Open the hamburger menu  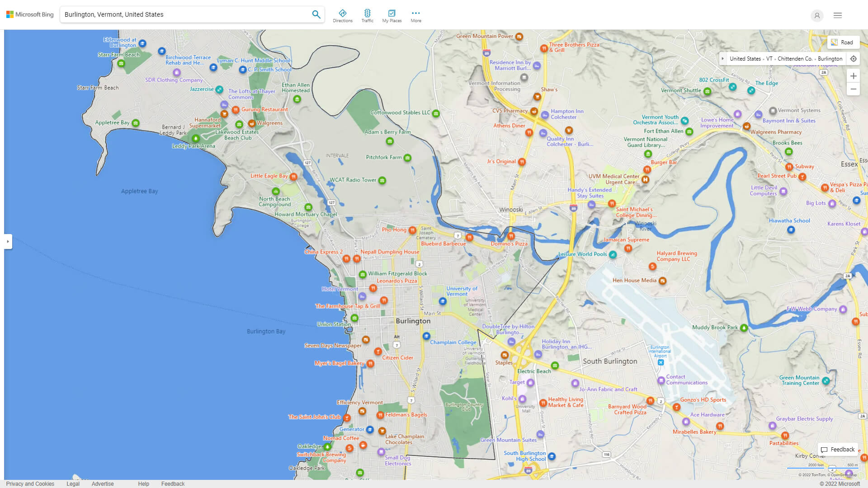click(x=837, y=15)
